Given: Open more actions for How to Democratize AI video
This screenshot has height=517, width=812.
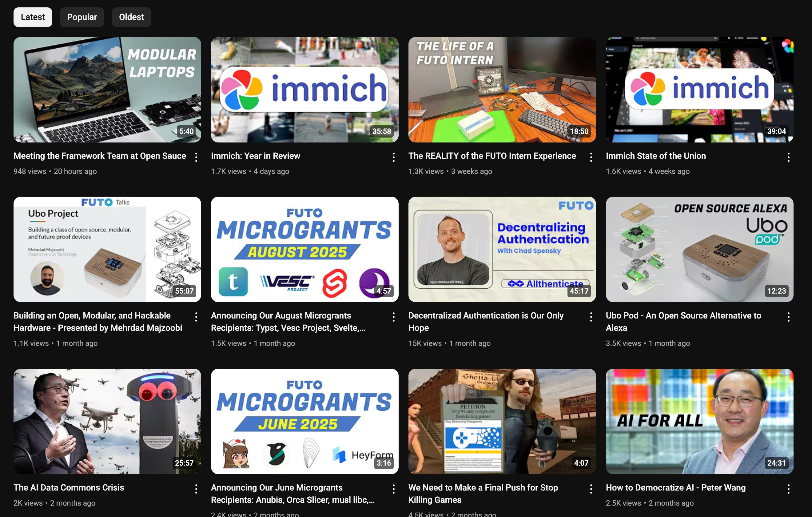Looking at the screenshot, I should coord(788,489).
